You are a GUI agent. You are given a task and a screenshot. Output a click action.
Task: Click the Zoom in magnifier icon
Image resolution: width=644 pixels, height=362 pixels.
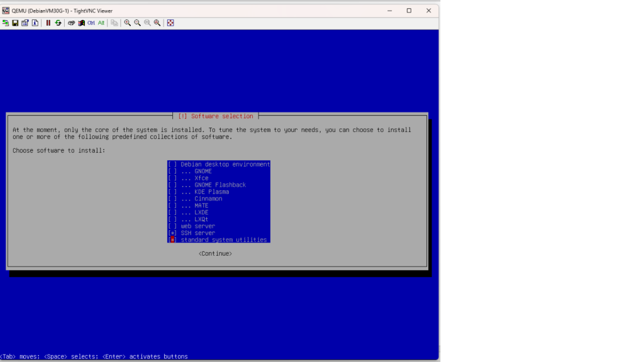[x=128, y=23]
